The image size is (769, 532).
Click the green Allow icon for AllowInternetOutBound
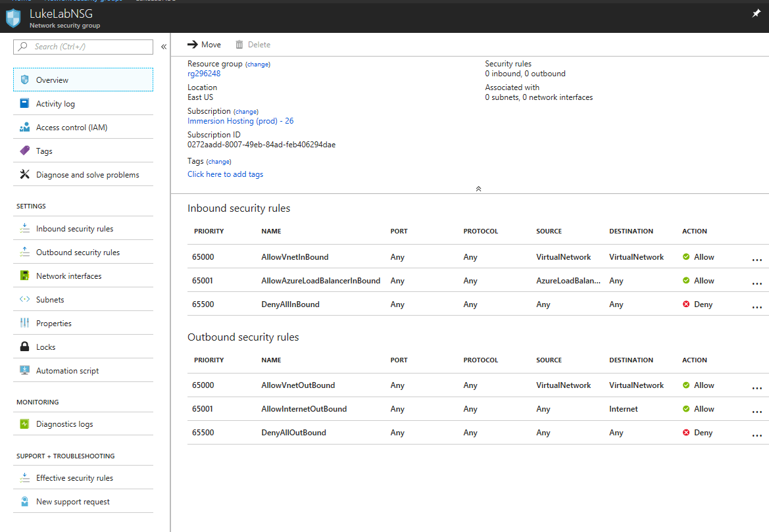click(x=686, y=409)
